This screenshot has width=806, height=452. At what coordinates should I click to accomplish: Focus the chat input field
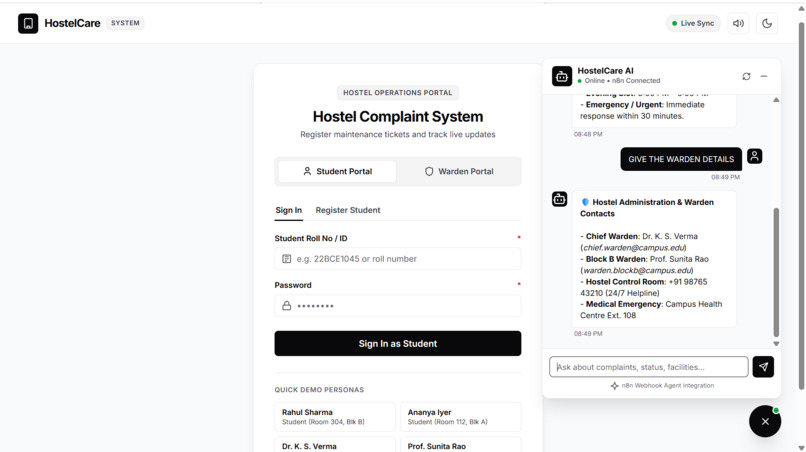click(649, 367)
